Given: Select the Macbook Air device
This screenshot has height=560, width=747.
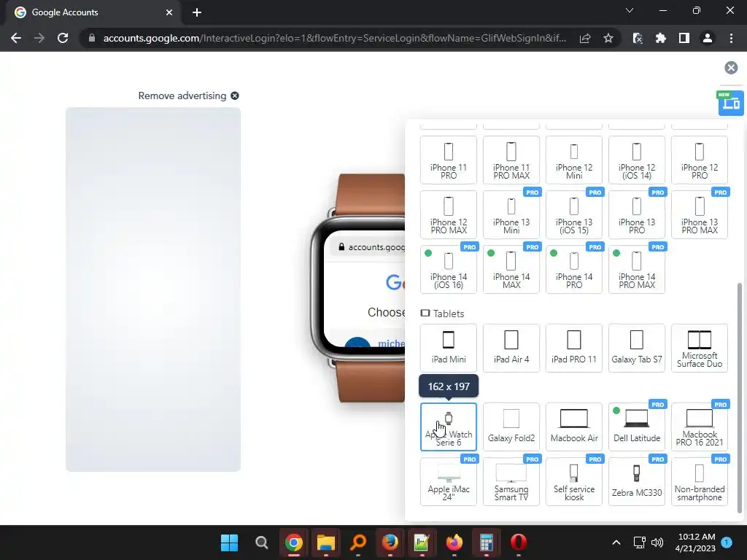Looking at the screenshot, I should coord(574,427).
